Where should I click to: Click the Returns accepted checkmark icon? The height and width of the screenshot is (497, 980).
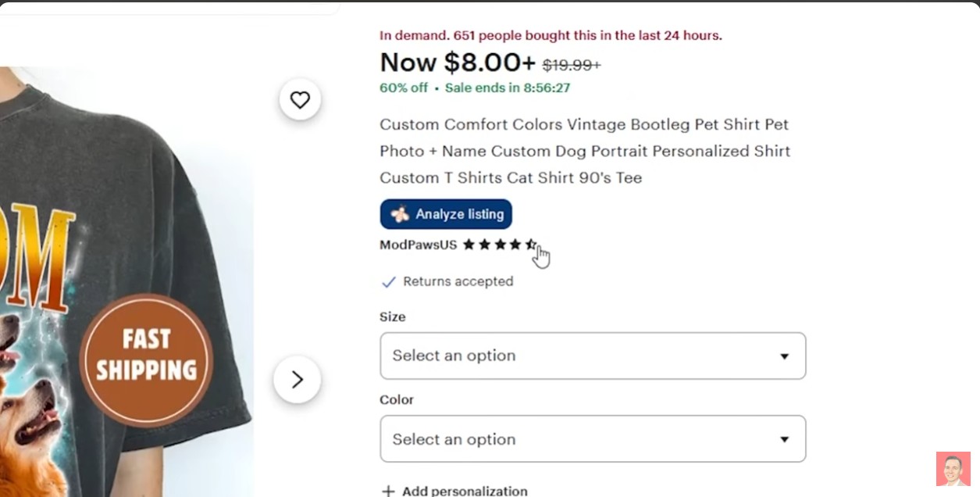(388, 282)
